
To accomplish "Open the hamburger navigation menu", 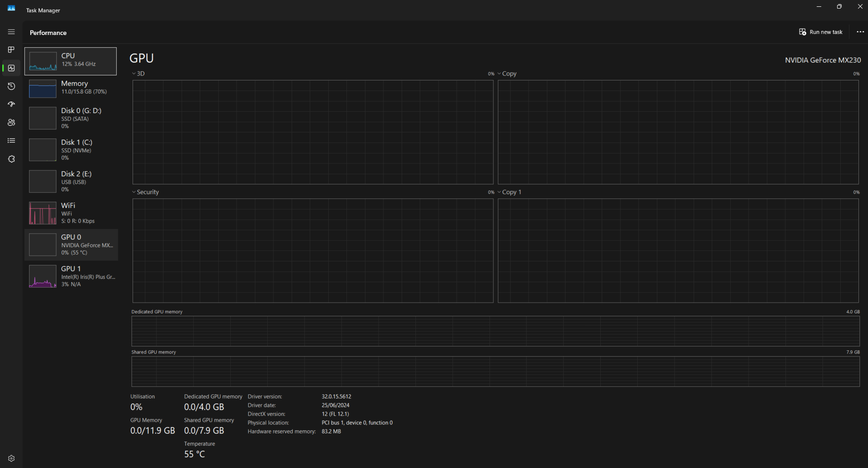I will click(11, 32).
